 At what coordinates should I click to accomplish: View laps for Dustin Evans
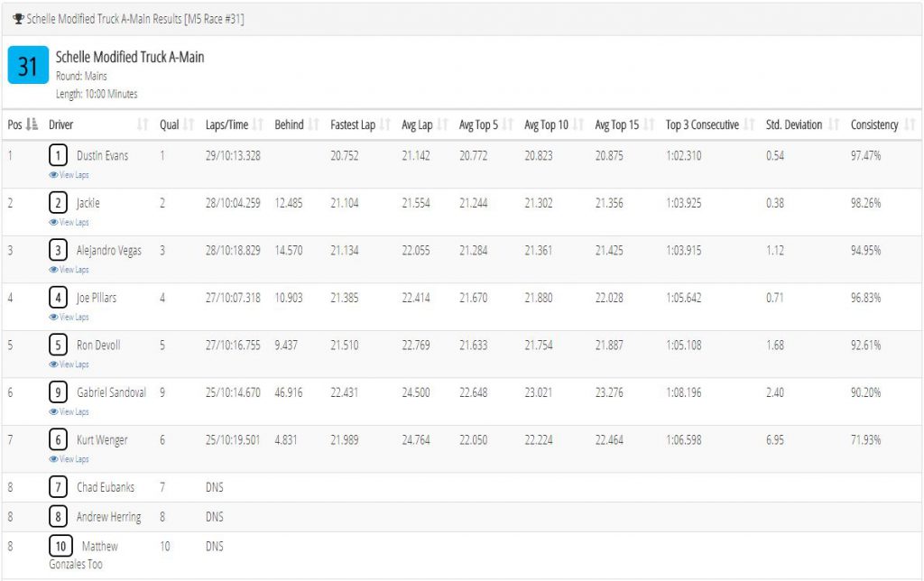(x=69, y=175)
